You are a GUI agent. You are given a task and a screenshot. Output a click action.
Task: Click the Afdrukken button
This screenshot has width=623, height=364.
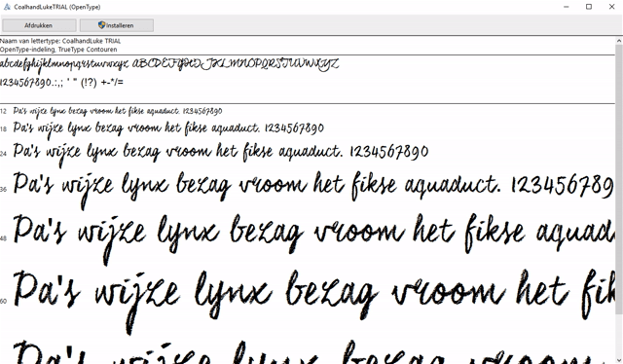tap(39, 25)
